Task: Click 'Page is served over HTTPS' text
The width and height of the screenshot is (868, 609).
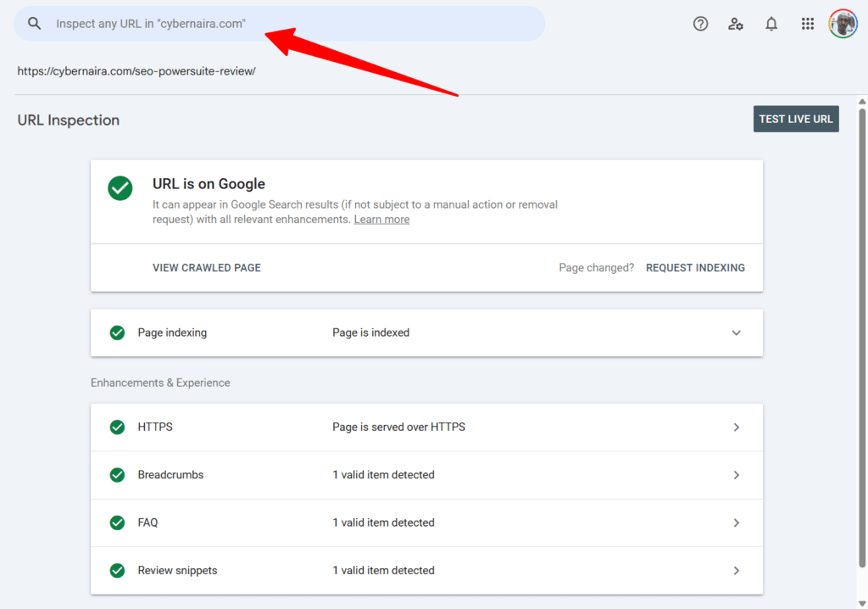Action: [x=398, y=427]
